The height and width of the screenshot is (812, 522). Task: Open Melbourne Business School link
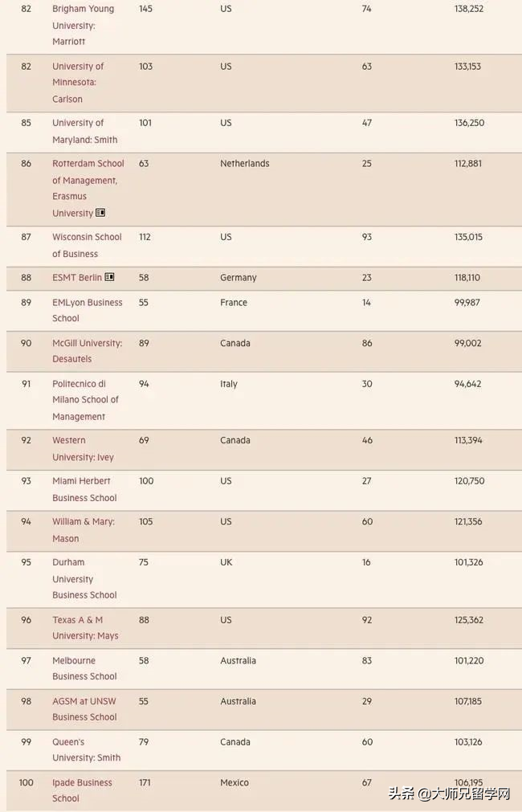tap(84, 668)
